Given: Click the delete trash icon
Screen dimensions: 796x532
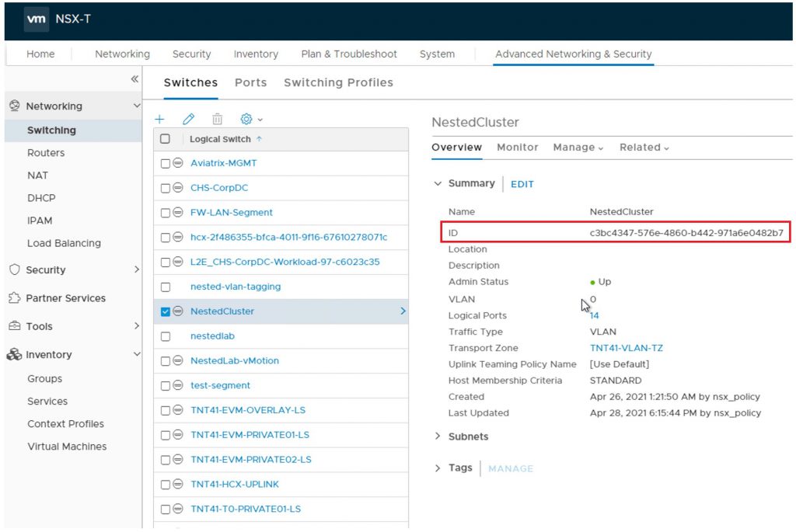Looking at the screenshot, I should click(x=218, y=119).
